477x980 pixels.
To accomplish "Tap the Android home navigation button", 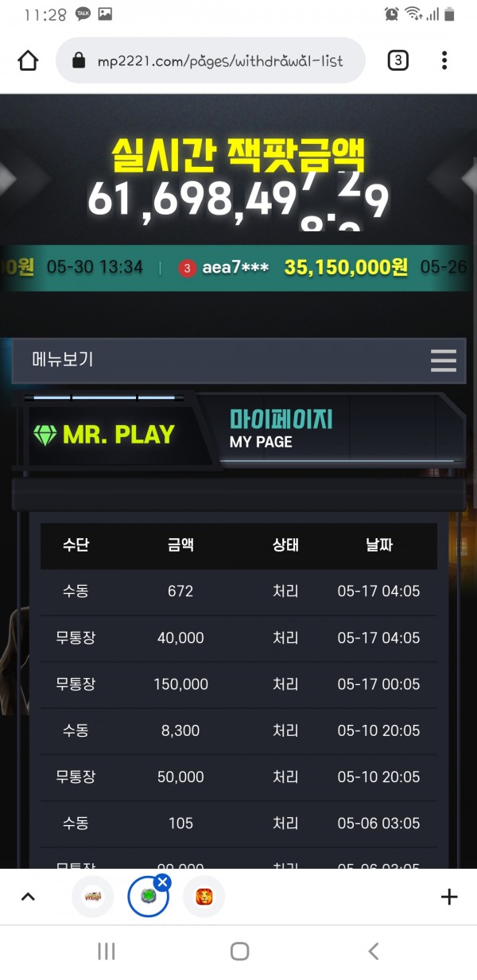I will coord(239,951).
